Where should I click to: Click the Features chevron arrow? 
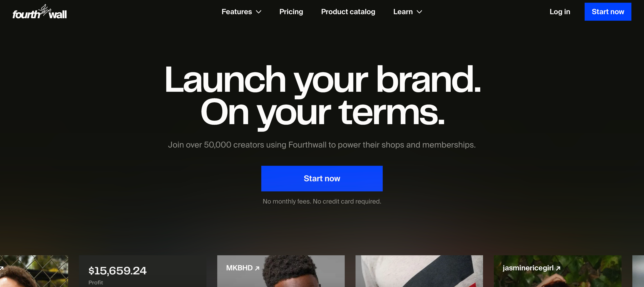point(259,12)
